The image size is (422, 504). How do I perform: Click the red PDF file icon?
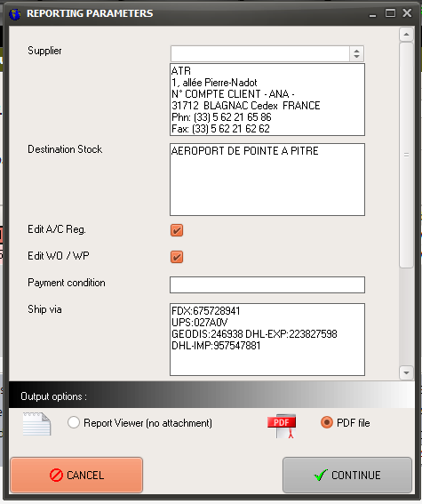click(282, 426)
